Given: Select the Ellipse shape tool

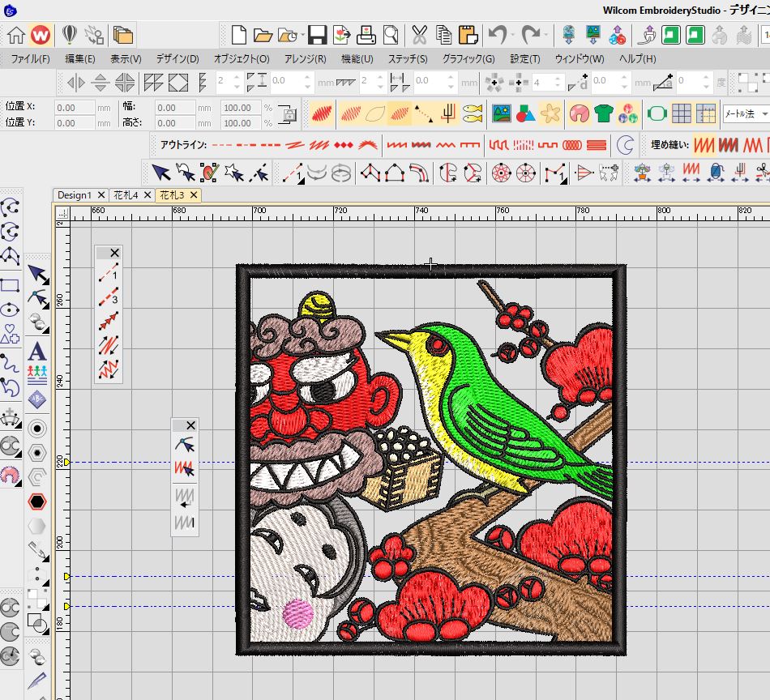Looking at the screenshot, I should pyautogui.click(x=10, y=310).
